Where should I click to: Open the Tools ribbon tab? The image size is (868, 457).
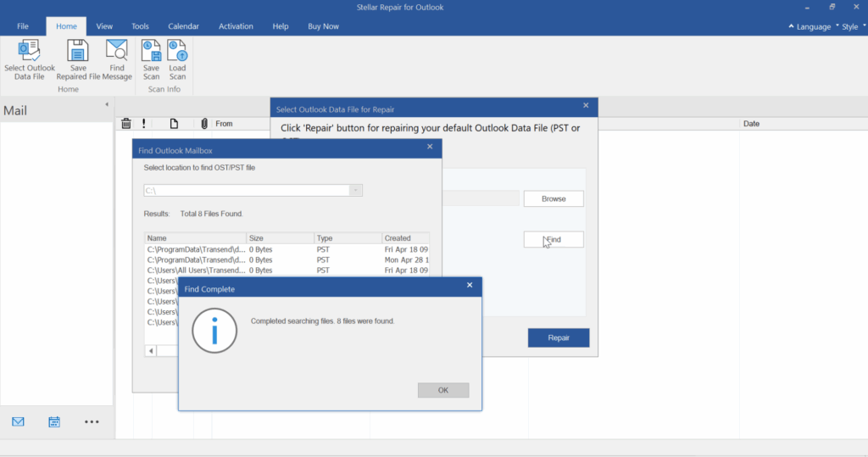tap(140, 26)
